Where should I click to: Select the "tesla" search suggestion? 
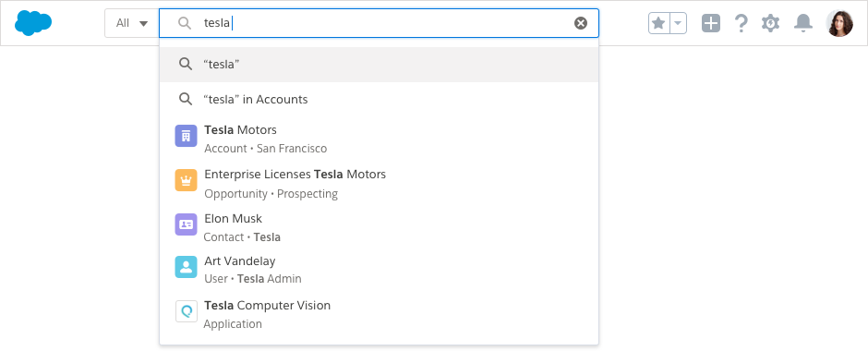click(x=380, y=65)
